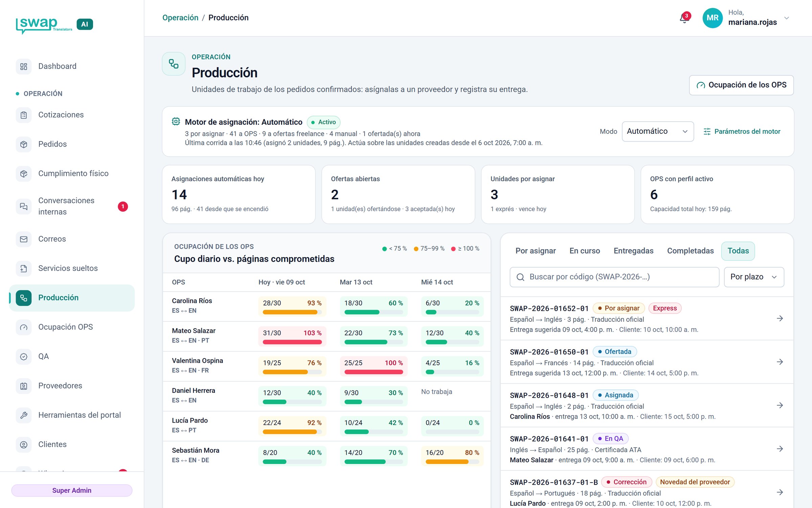Switch to the Por asignar tab
The width and height of the screenshot is (812, 508).
click(536, 251)
